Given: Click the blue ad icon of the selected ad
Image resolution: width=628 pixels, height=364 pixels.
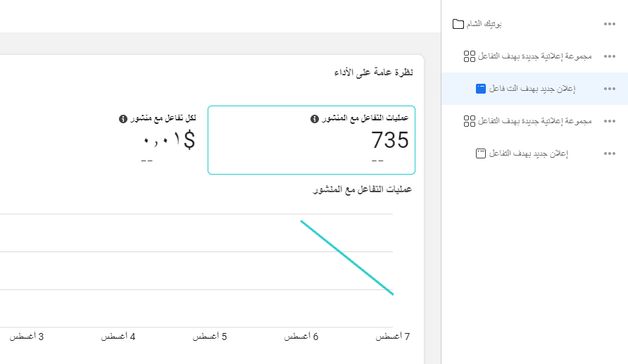Looking at the screenshot, I should tap(481, 89).
